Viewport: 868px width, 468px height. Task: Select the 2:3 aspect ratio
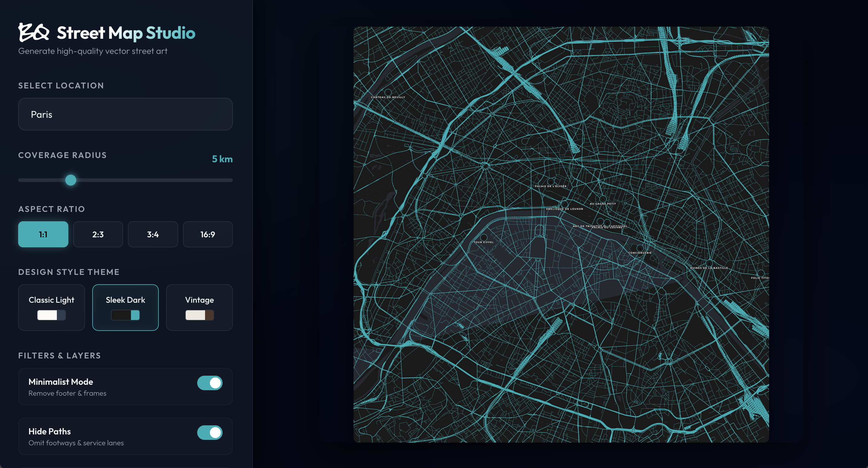click(98, 234)
